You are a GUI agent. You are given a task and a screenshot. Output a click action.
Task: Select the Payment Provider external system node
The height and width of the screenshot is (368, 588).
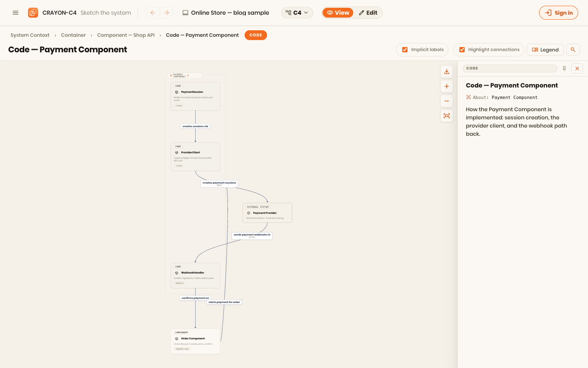tap(267, 213)
